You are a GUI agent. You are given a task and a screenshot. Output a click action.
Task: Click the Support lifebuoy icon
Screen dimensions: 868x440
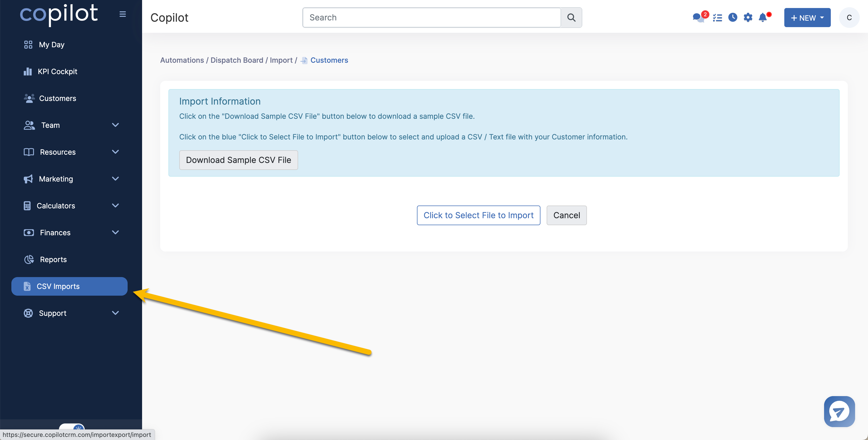(x=28, y=313)
